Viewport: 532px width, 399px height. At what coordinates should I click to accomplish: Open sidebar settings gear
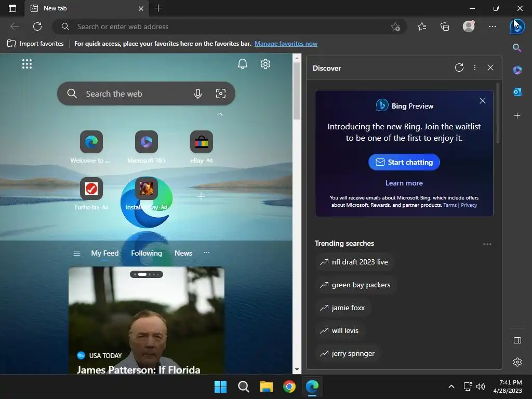[517, 362]
